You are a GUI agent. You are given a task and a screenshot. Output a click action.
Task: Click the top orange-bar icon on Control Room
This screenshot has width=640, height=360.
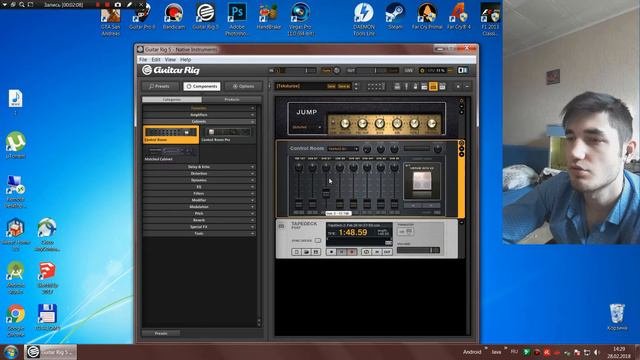(461, 143)
